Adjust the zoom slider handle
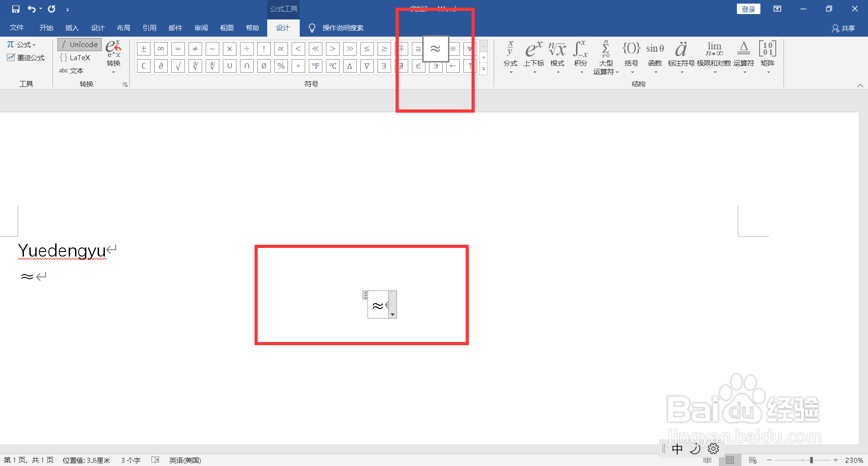The height and width of the screenshot is (466, 868). tap(811, 460)
